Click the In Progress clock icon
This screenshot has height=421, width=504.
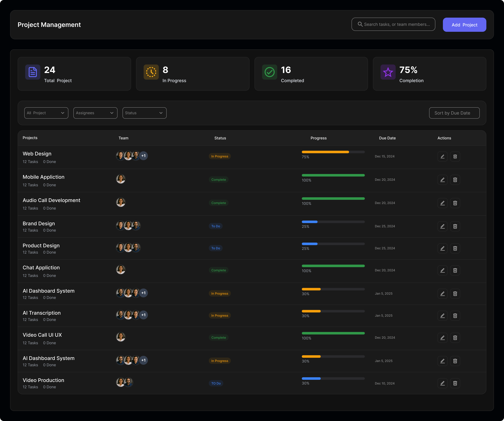point(151,72)
